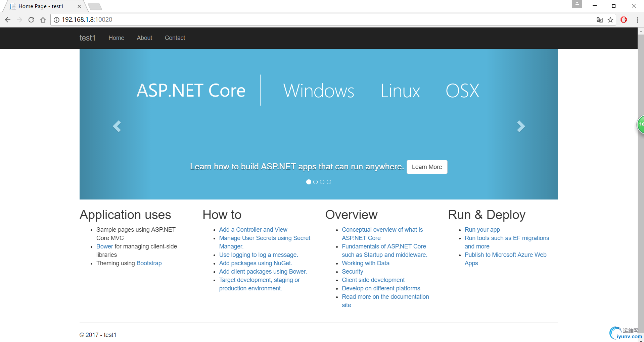Click the Windows text in the banner

[x=319, y=91]
